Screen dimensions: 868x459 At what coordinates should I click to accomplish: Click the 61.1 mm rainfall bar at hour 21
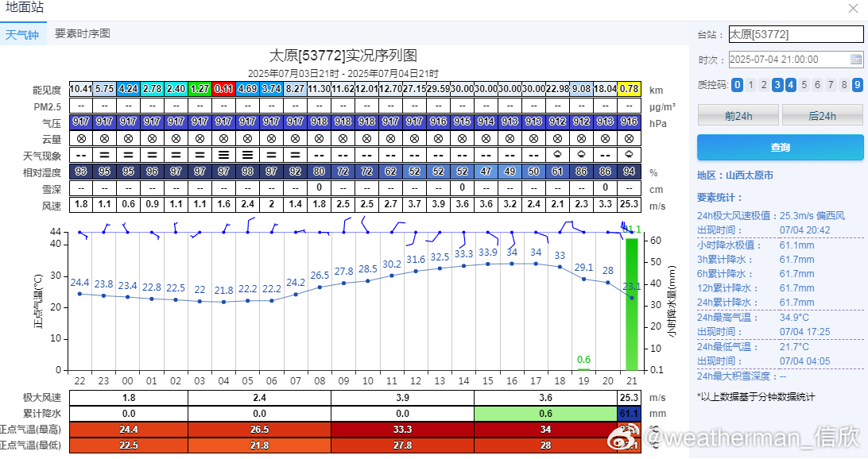(x=632, y=304)
